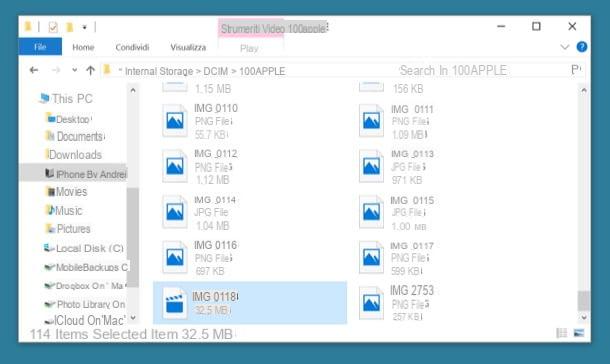Viewport: 610px width, 364px height.
Task: Select the IMG_0111 PNG file icon
Action: [372, 121]
